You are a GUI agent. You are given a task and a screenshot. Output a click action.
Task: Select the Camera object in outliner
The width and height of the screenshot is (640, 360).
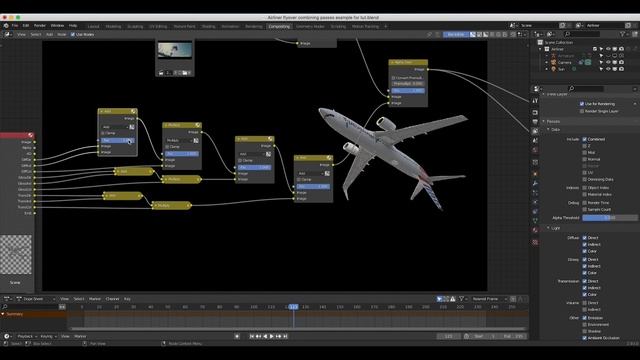pyautogui.click(x=564, y=62)
